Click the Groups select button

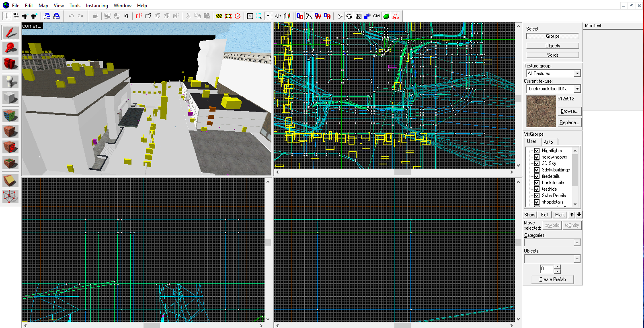coord(553,36)
